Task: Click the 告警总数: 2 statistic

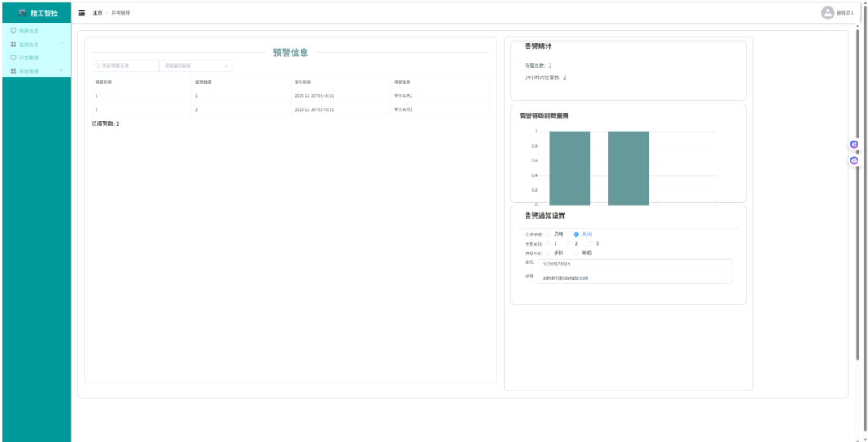Action: click(x=538, y=66)
